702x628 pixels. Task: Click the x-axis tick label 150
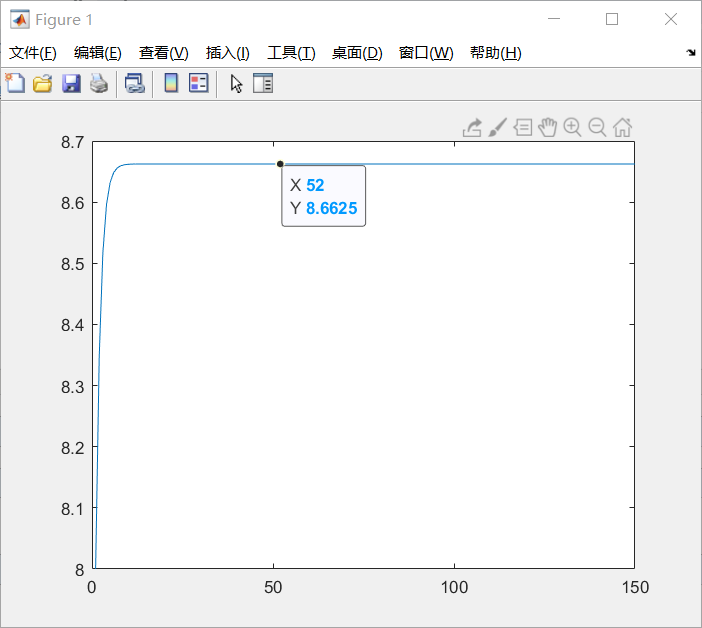pyautogui.click(x=635, y=587)
